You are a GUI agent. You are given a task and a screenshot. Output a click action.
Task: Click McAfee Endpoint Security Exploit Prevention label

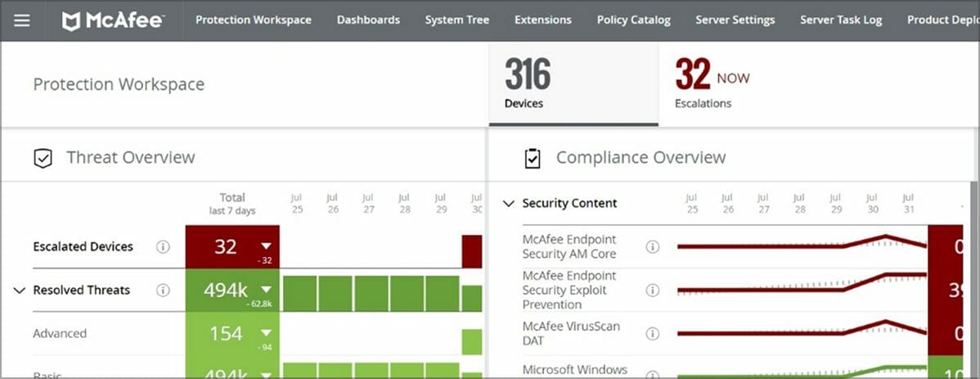coord(569,291)
